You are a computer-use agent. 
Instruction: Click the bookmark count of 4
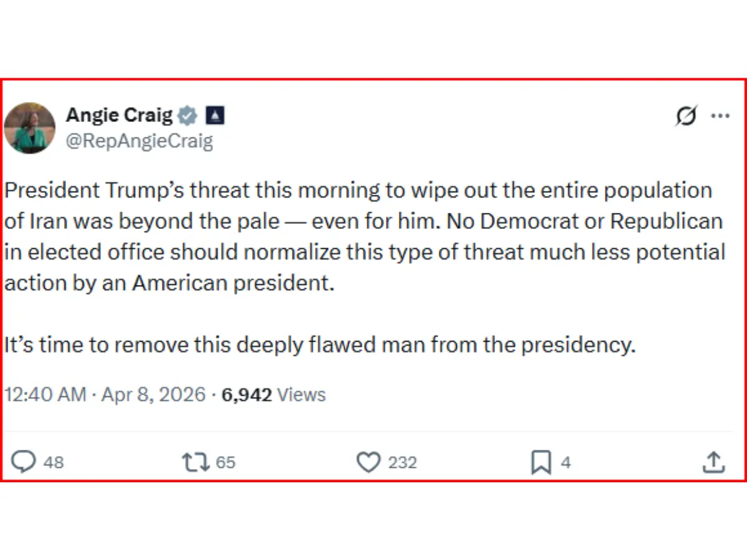click(x=565, y=463)
